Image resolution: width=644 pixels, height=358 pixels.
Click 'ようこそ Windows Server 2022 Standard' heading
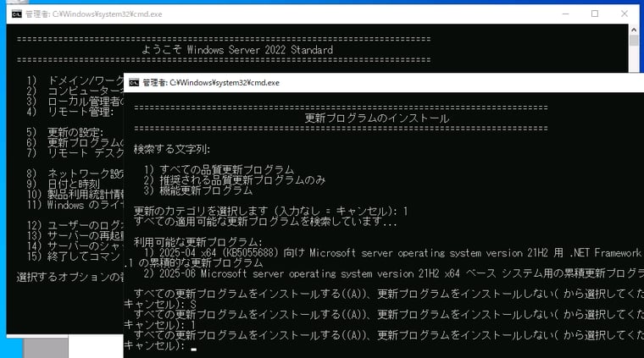237,50
